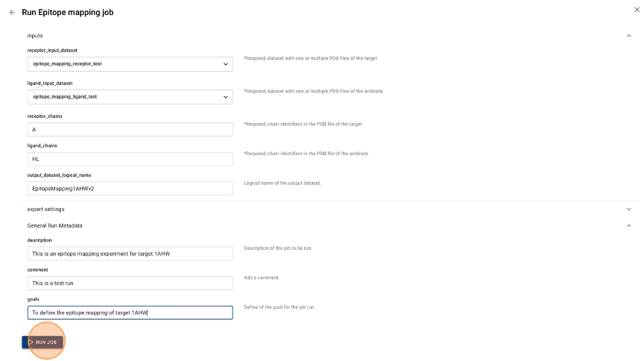Close the Run Epitope mapping job dialog
Screen dimensions: 644x361
pos(636,9)
